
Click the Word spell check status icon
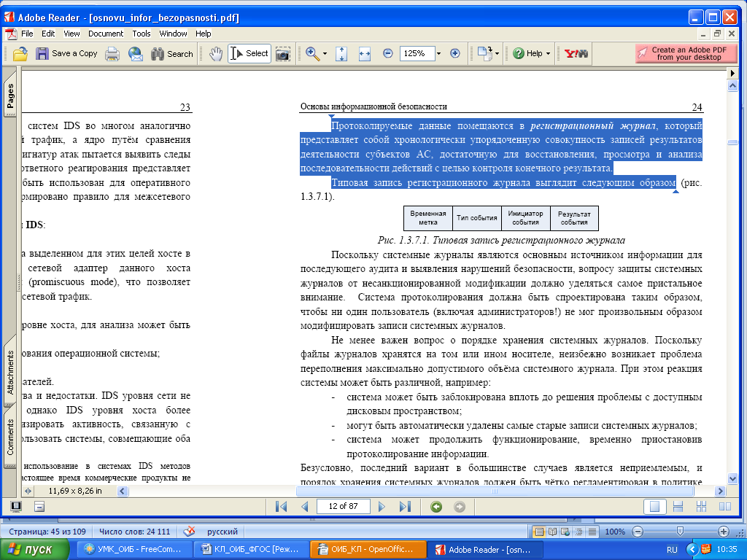tap(189, 532)
